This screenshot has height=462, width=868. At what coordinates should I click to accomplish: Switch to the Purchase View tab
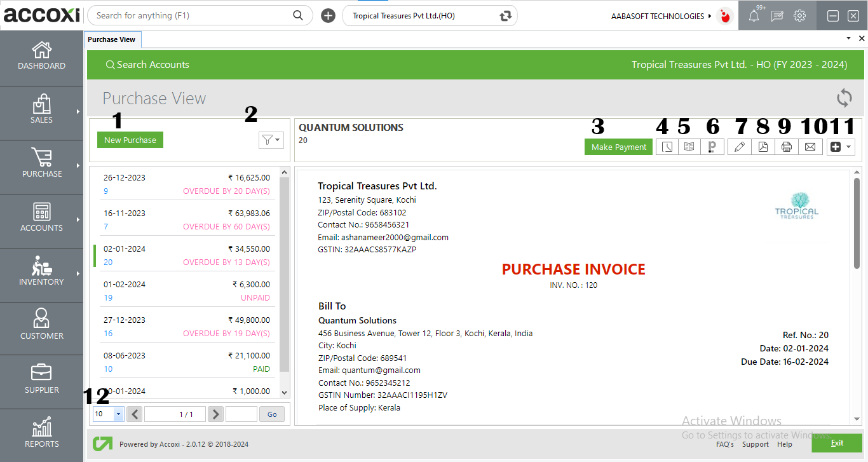pyautogui.click(x=112, y=39)
